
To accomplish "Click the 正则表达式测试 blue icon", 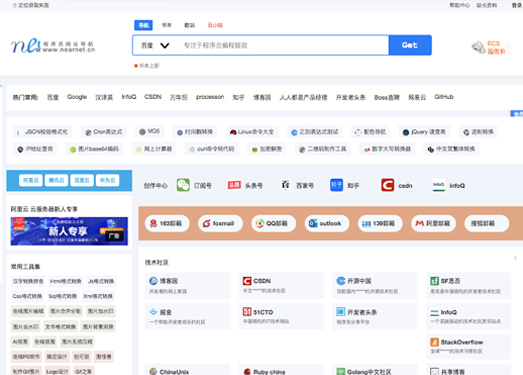I will (x=294, y=132).
